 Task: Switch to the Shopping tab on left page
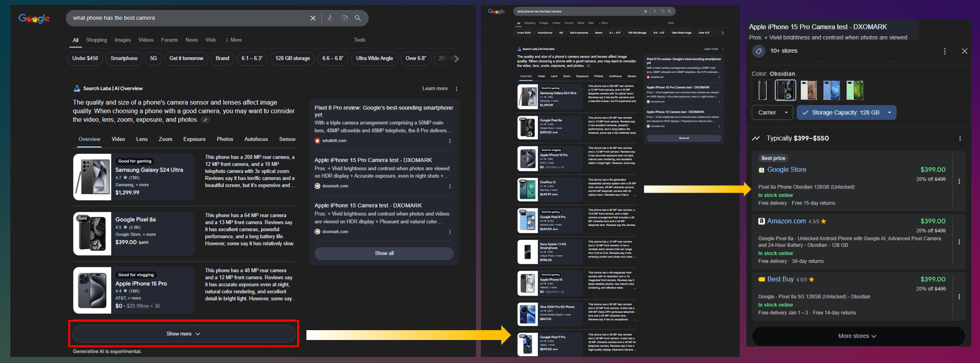click(96, 40)
